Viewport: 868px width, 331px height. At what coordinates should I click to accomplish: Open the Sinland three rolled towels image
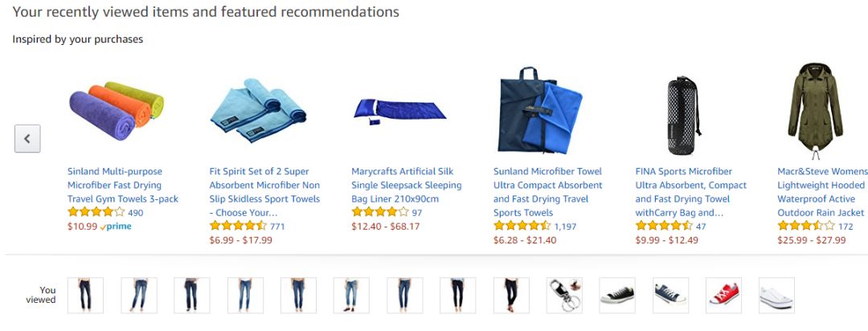pyautogui.click(x=117, y=110)
